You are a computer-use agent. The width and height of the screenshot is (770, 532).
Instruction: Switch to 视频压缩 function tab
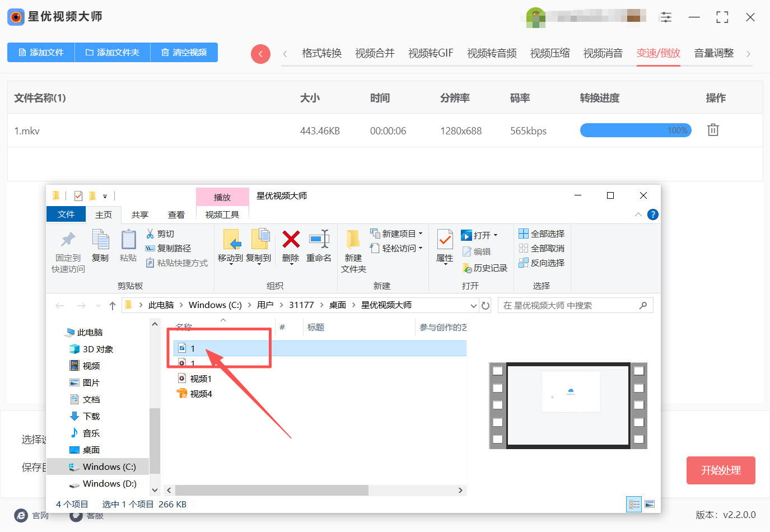point(550,53)
